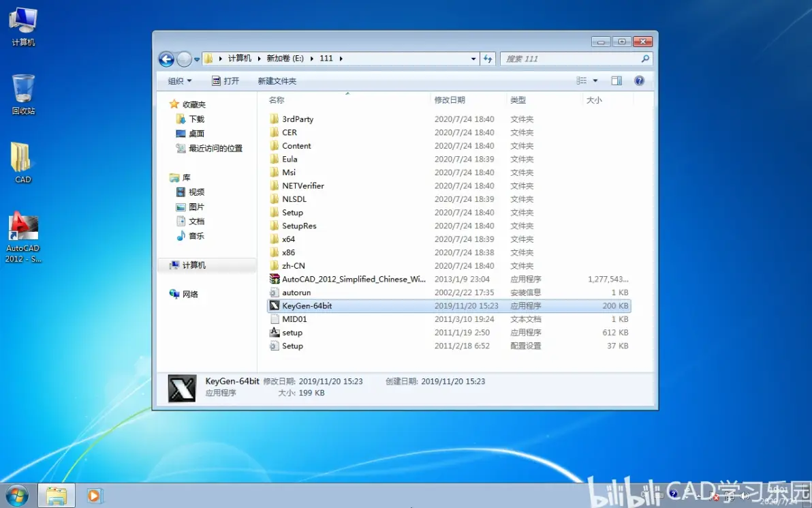812x508 pixels.
Task: Click the 新建文件夹 button
Action: (277, 81)
